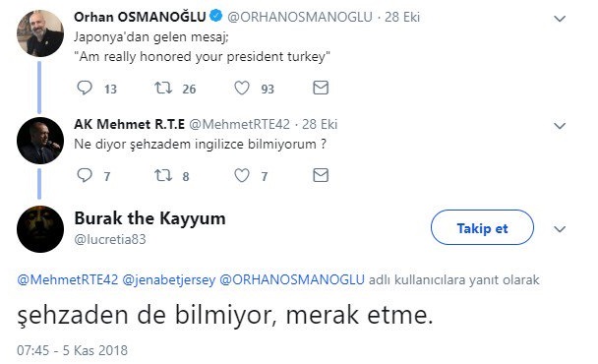Image resolution: width=598 pixels, height=364 pixels.
Task: View Orhan OSMANOĞLU's profile picture
Action: point(40,33)
